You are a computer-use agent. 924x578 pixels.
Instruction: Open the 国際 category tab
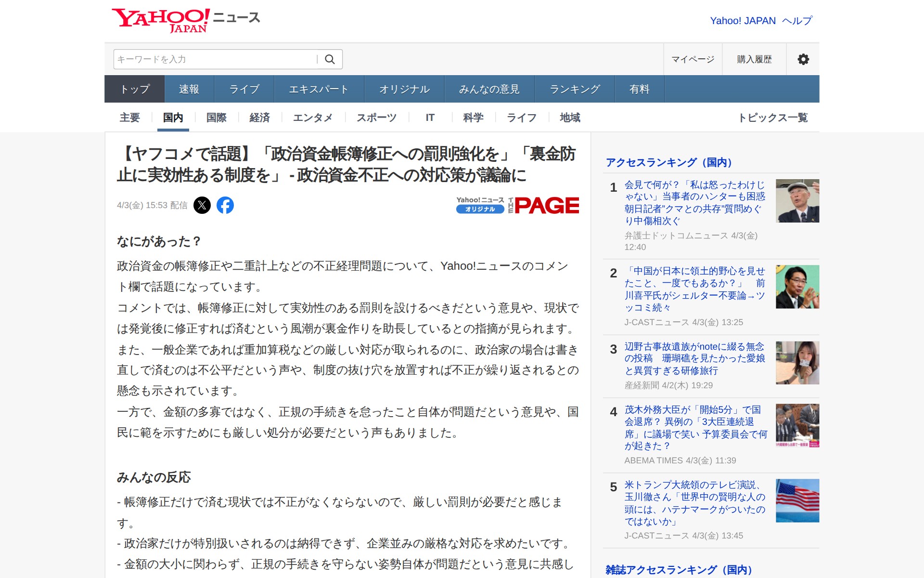tap(216, 118)
